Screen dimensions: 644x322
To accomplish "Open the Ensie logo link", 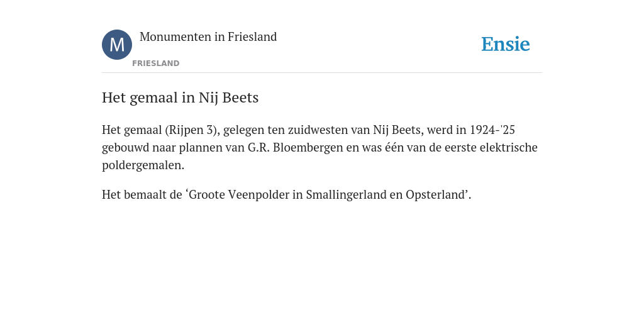I will click(x=506, y=44).
